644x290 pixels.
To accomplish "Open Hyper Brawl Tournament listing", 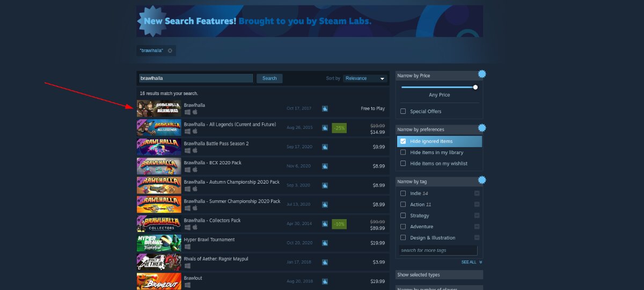I will click(x=263, y=243).
